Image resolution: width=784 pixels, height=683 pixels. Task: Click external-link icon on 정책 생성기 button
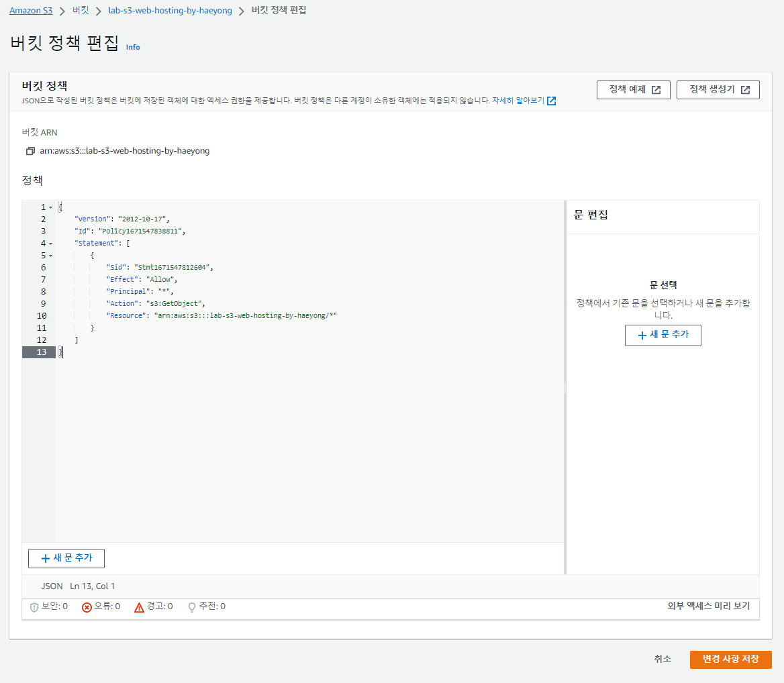click(746, 89)
